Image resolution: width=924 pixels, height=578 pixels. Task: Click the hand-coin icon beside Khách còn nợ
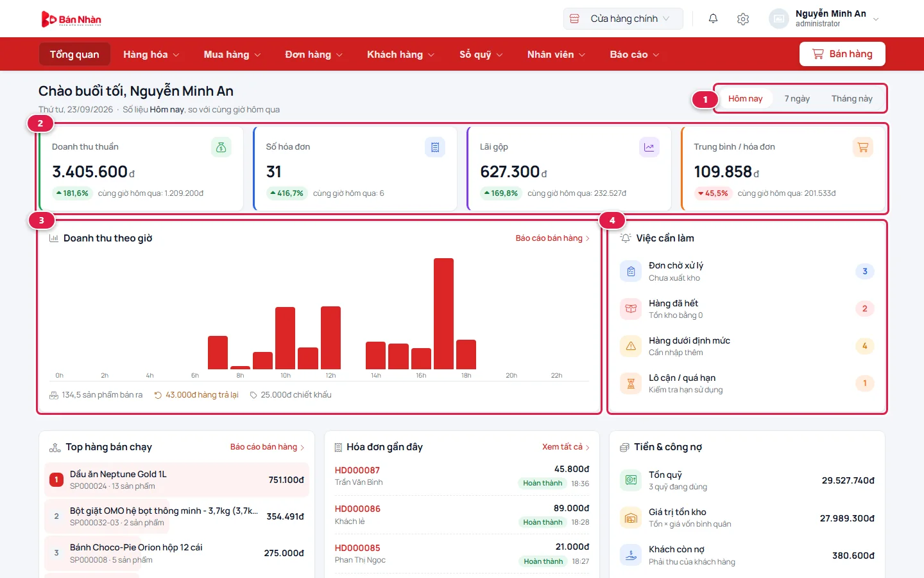click(631, 555)
